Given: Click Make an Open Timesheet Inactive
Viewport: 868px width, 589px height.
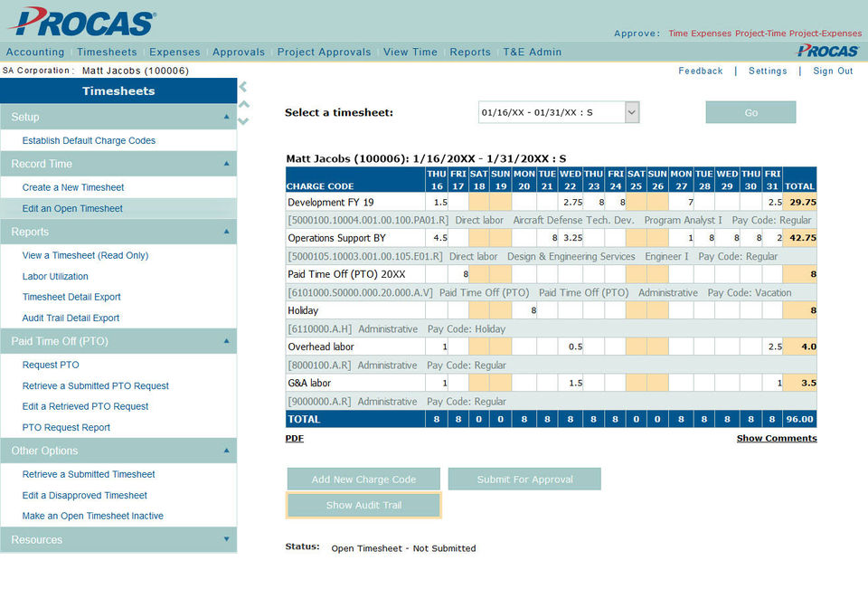Looking at the screenshot, I should (x=93, y=516).
